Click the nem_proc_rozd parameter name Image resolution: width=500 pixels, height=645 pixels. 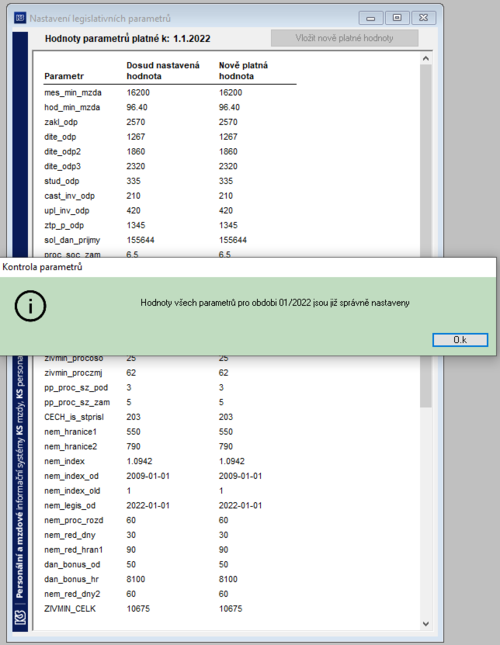(74, 521)
